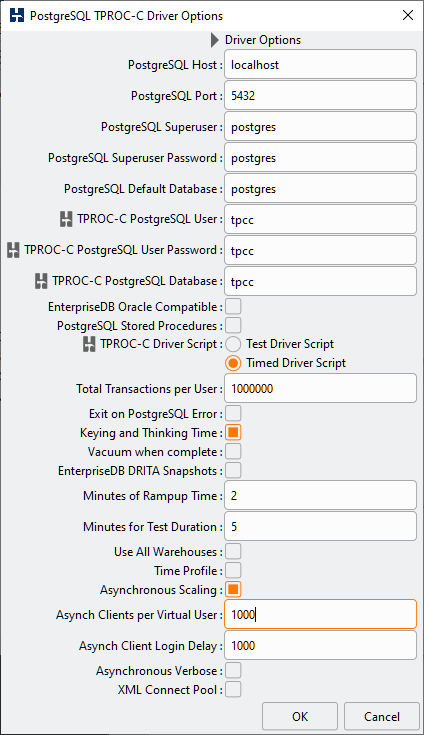Image resolution: width=424 pixels, height=735 pixels.
Task: Toggle off Asynchronous Scaling checkbox
Action: 233,589
